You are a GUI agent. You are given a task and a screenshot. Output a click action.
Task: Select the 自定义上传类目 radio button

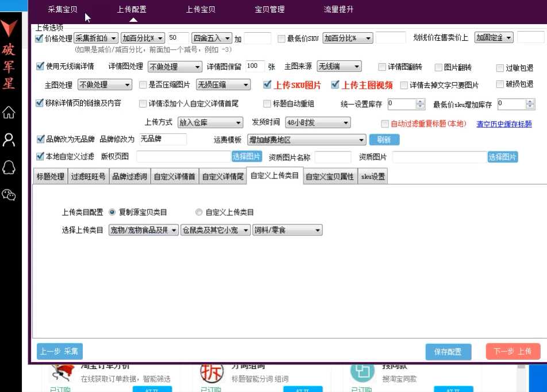click(199, 212)
